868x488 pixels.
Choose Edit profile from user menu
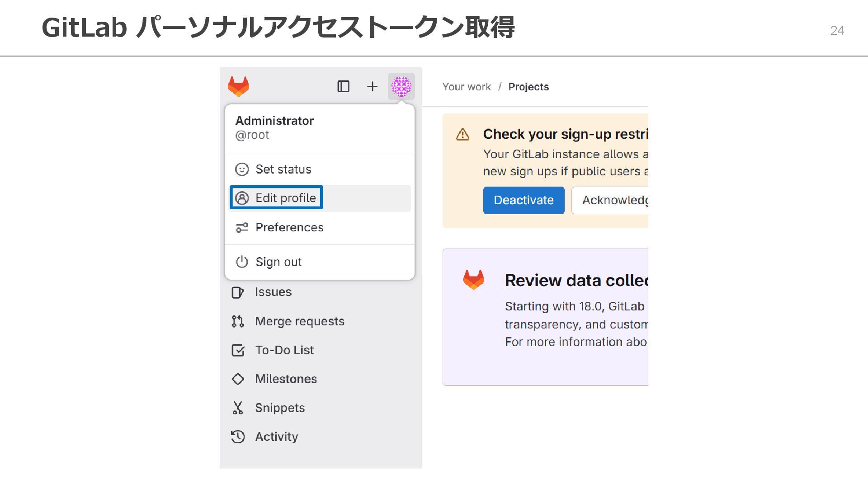point(285,198)
